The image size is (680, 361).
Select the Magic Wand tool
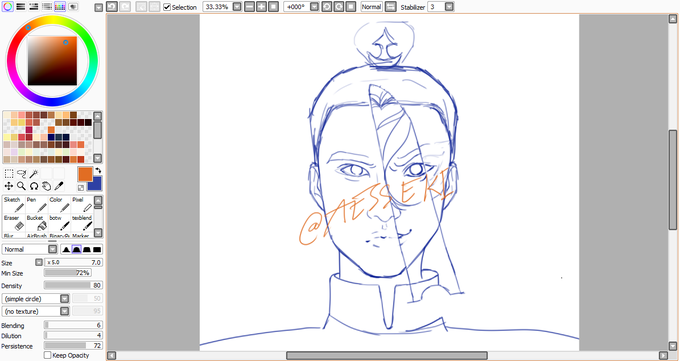pyautogui.click(x=34, y=174)
